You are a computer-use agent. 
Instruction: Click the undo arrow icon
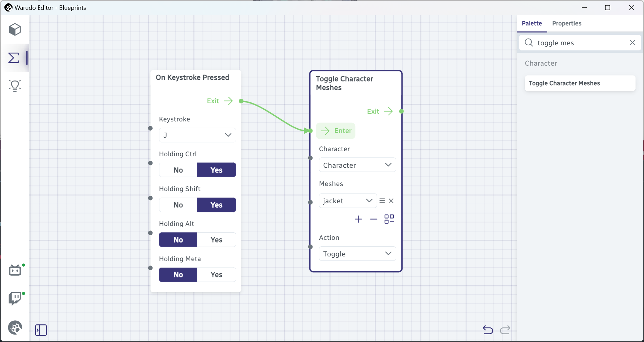point(488,329)
